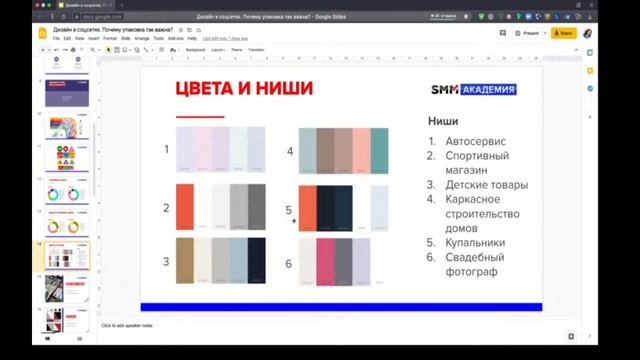The image size is (640, 360).
Task: Open Google Slides home logo
Action: (x=43, y=33)
